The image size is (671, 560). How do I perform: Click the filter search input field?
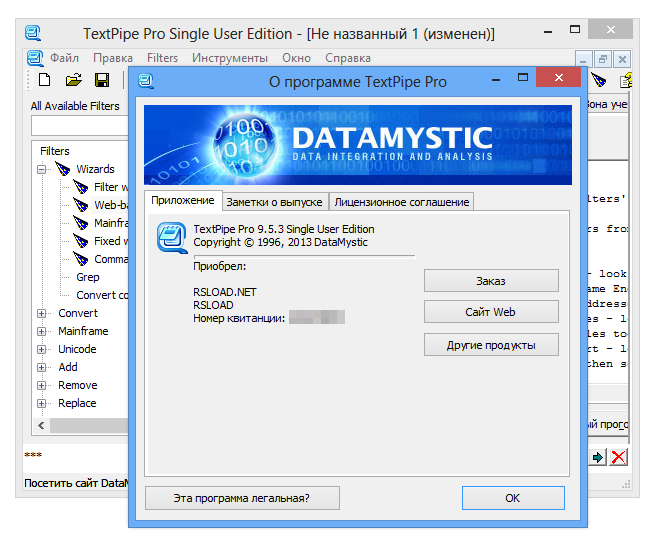point(80,126)
